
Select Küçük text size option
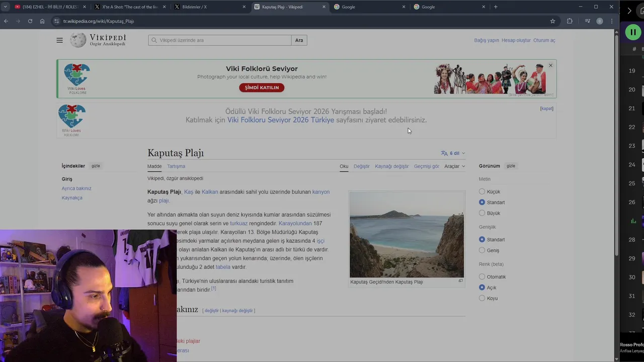482,192
